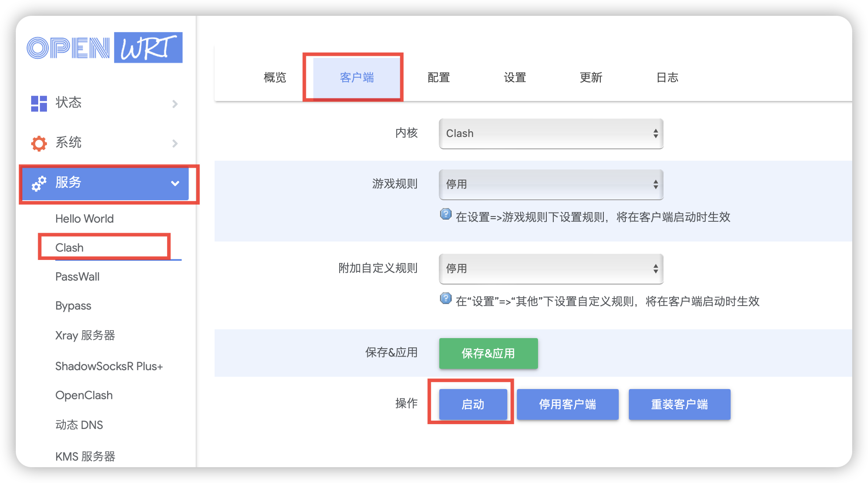
Task: Open the 游戏规则 dropdown set to 停用
Action: (x=551, y=184)
